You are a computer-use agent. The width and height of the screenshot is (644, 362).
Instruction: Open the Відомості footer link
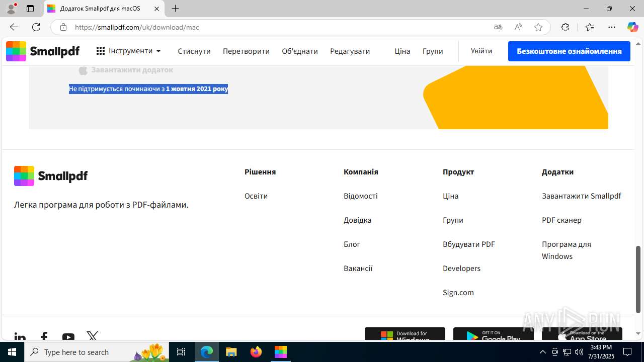[x=360, y=196]
